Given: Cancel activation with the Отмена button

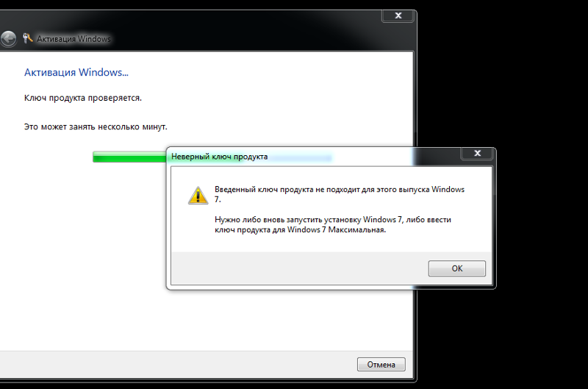Looking at the screenshot, I should click(381, 364).
